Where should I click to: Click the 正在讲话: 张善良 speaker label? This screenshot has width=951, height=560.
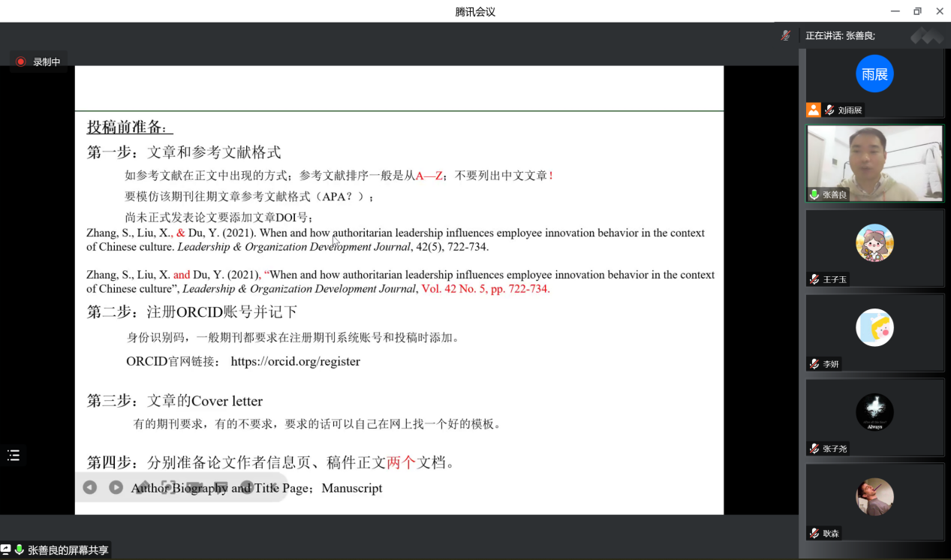[840, 35]
